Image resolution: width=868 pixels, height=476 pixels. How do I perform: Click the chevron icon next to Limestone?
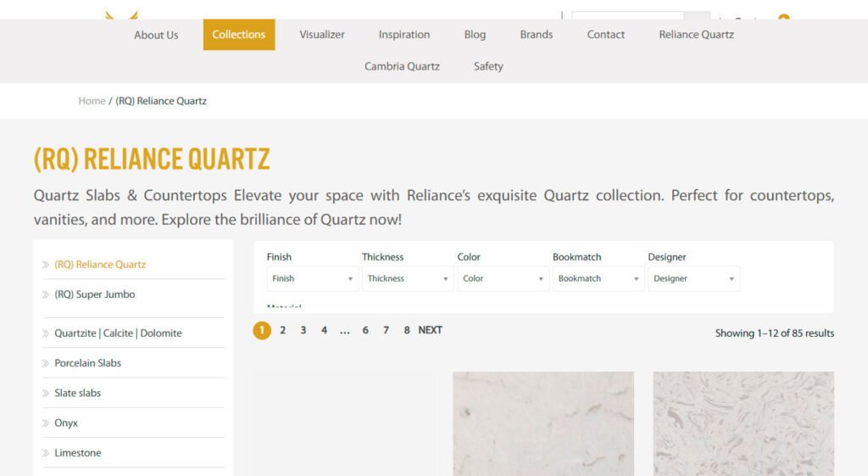click(46, 453)
